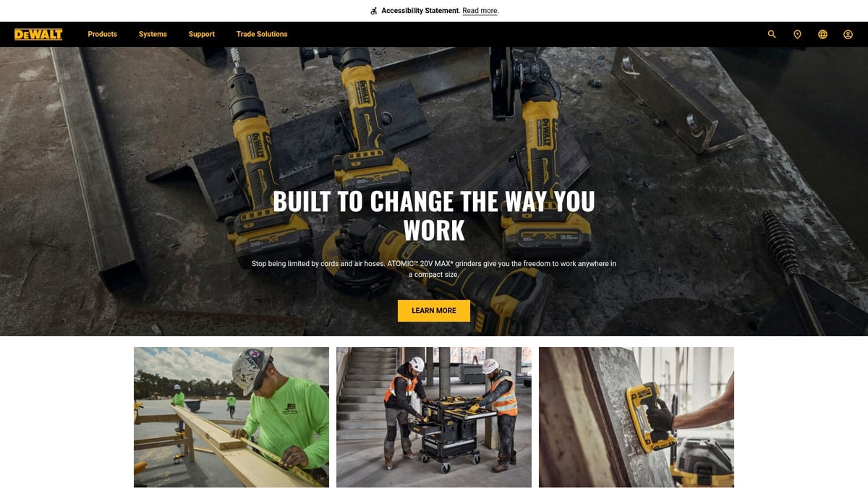This screenshot has width=868, height=488.
Task: Follow the Read more accessibility link
Action: (x=480, y=11)
